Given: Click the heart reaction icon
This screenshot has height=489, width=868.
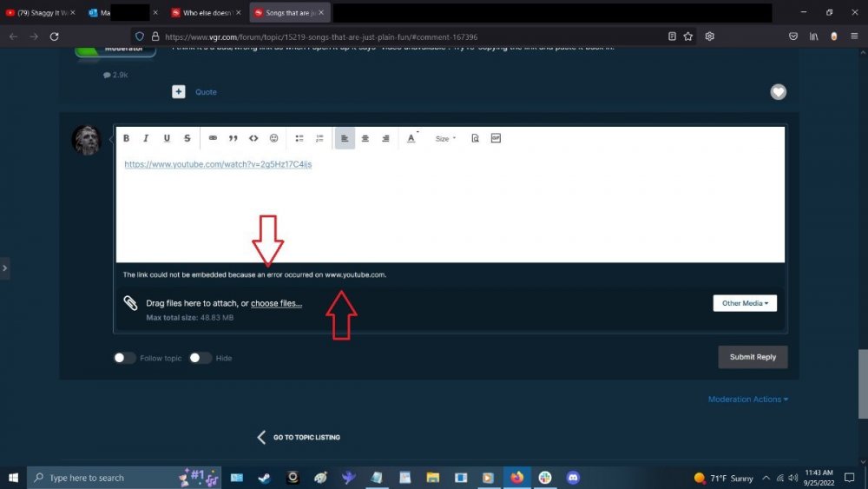Looking at the screenshot, I should 779,92.
